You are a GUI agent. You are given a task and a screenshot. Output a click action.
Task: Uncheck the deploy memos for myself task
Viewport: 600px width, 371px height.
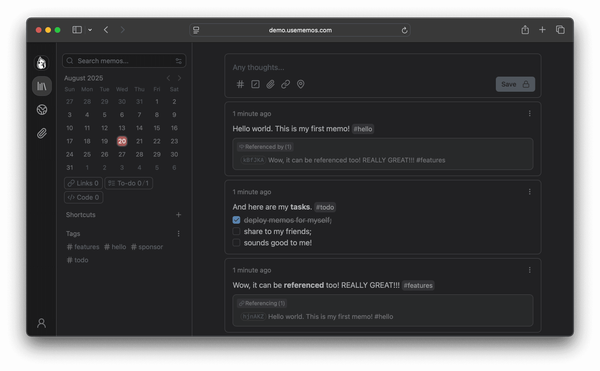coord(236,220)
